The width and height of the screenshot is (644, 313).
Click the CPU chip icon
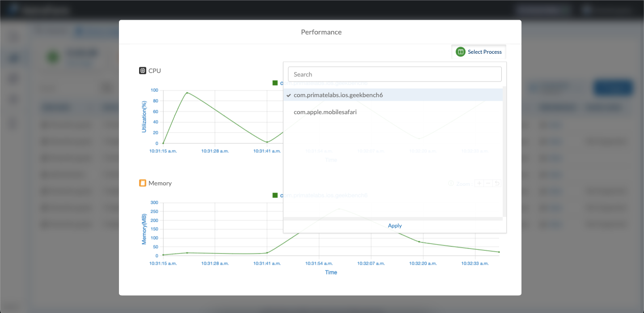pyautogui.click(x=143, y=71)
